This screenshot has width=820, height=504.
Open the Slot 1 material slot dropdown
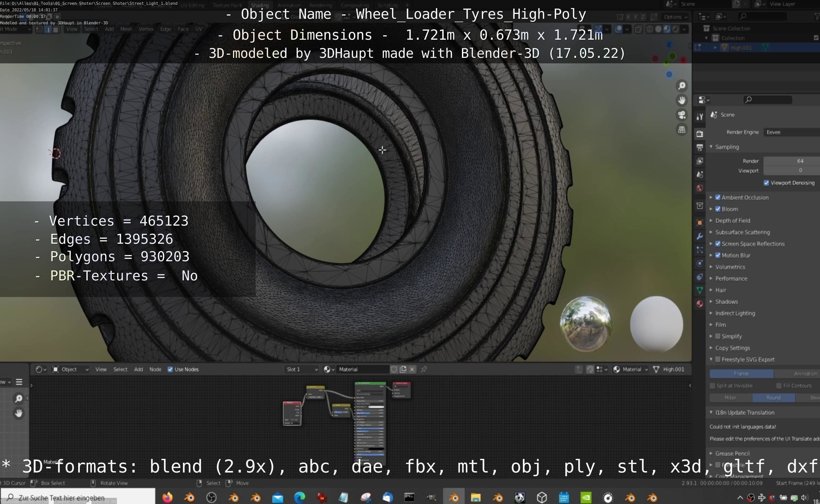(x=302, y=369)
